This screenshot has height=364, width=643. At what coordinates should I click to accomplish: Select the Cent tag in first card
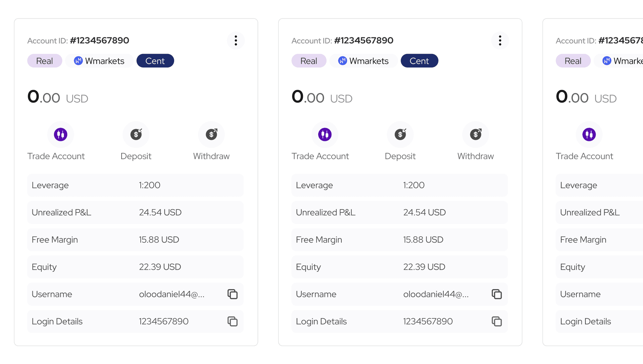[155, 61]
